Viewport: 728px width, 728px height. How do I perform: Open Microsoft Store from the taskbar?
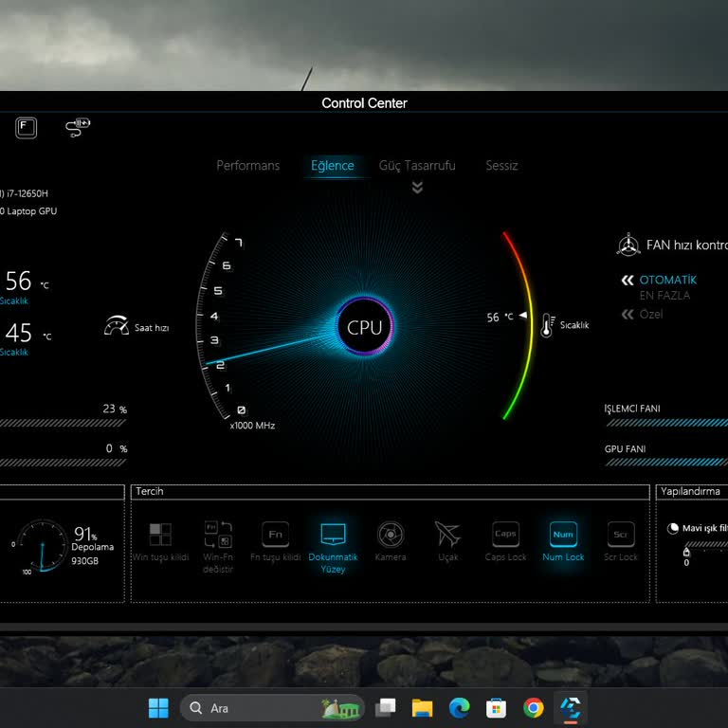click(x=496, y=708)
